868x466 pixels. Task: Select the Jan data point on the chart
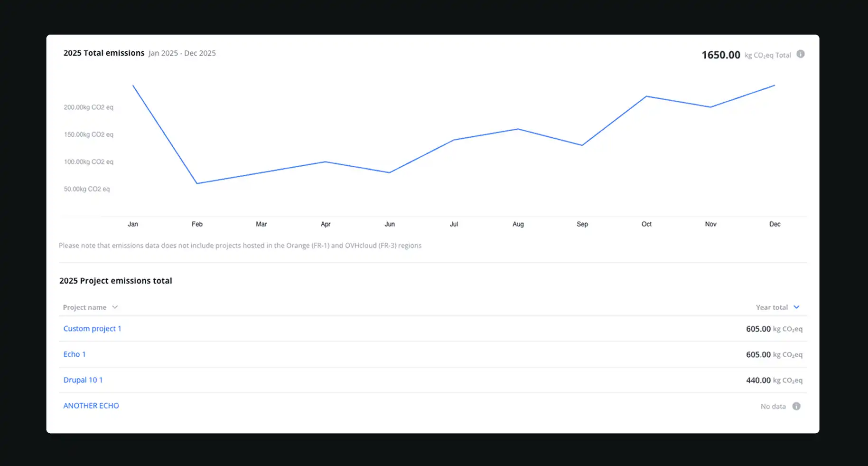(x=133, y=86)
